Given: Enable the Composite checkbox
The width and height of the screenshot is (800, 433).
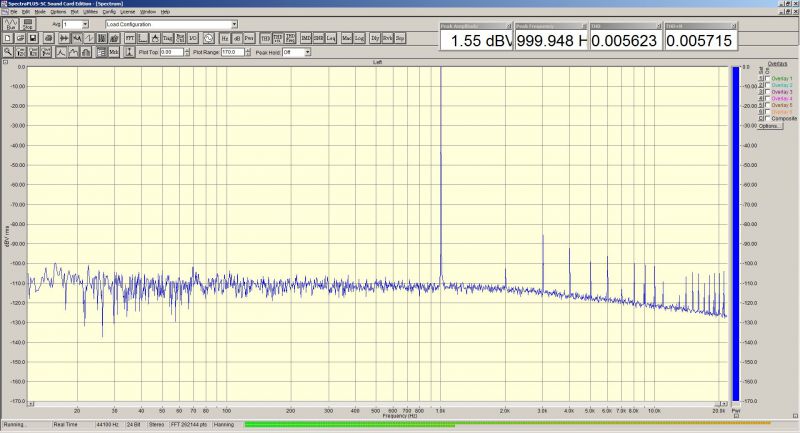Looking at the screenshot, I should [768, 118].
